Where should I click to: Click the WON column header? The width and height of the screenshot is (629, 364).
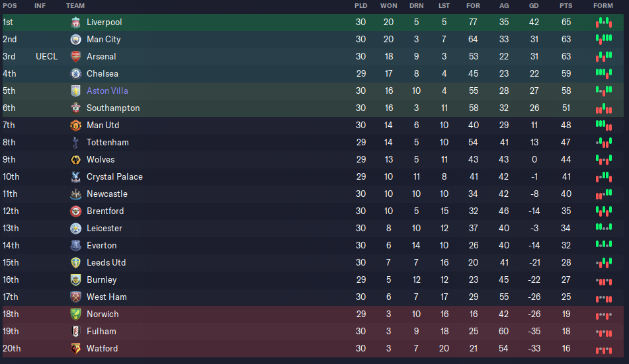click(x=388, y=5)
